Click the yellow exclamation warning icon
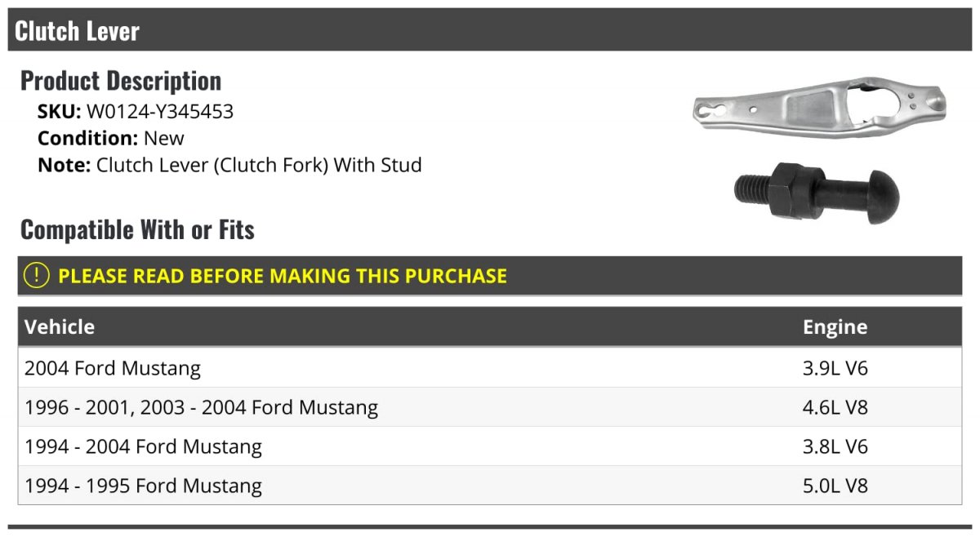The height and width of the screenshot is (537, 980). 37,276
